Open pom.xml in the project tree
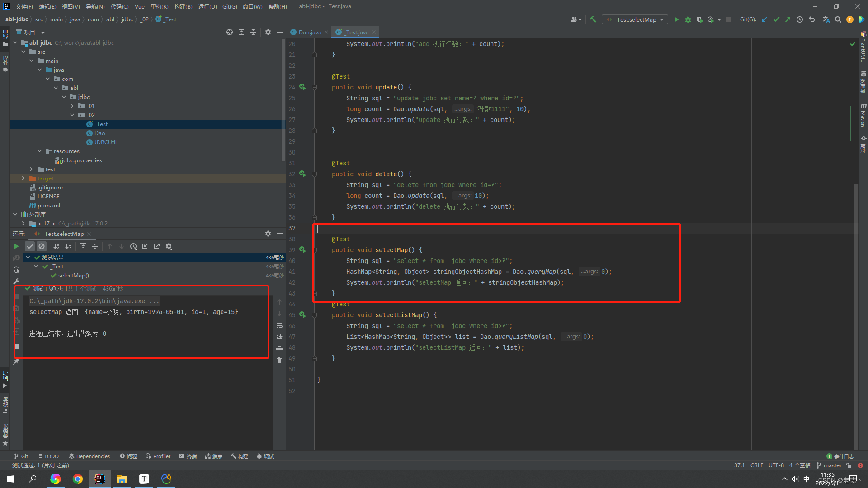Viewport: 868px width, 488px height. (45, 205)
